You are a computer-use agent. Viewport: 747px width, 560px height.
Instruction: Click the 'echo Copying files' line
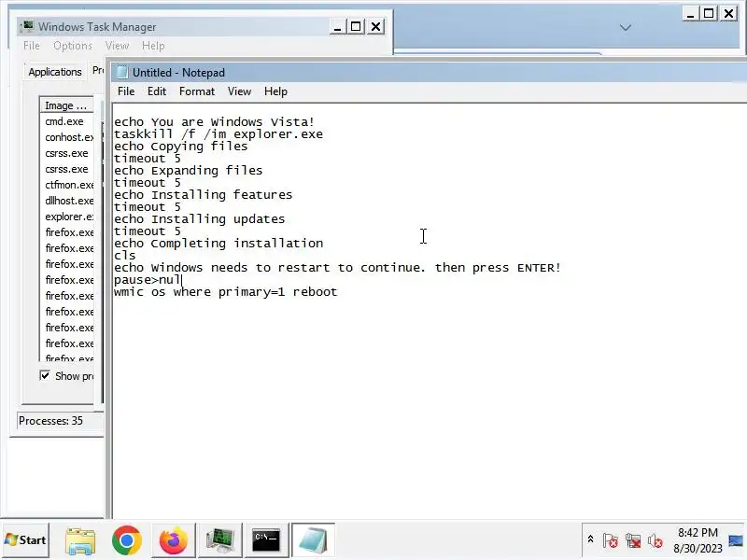pyautogui.click(x=180, y=147)
